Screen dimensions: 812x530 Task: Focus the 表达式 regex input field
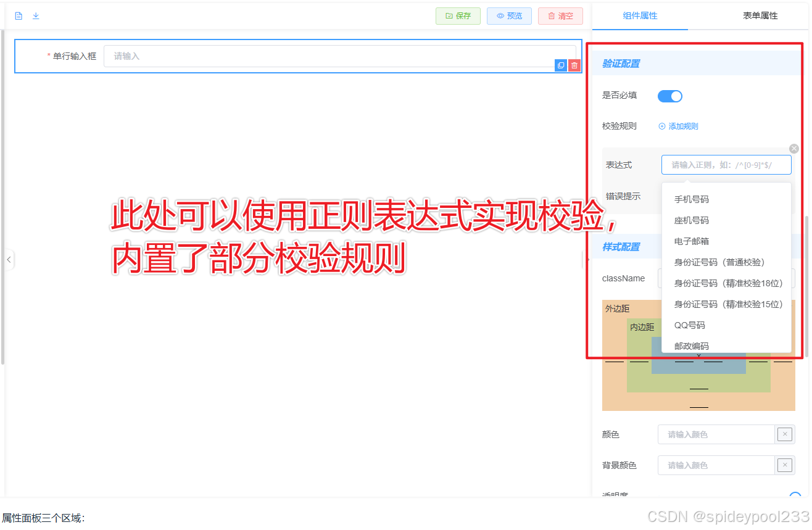pyautogui.click(x=726, y=165)
